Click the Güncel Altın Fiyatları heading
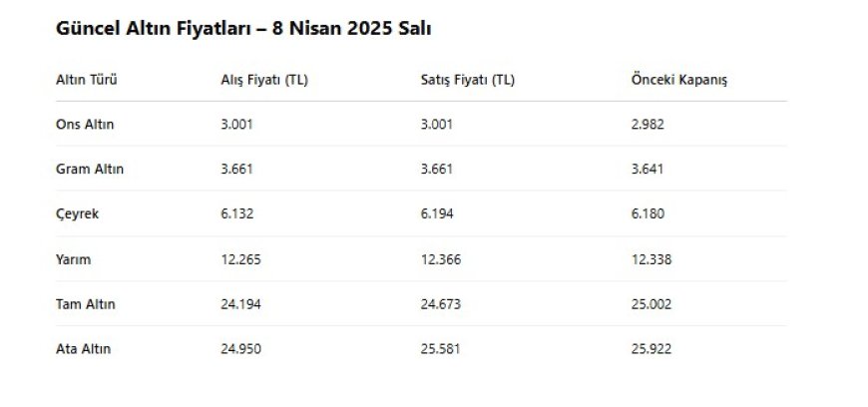 [x=243, y=29]
